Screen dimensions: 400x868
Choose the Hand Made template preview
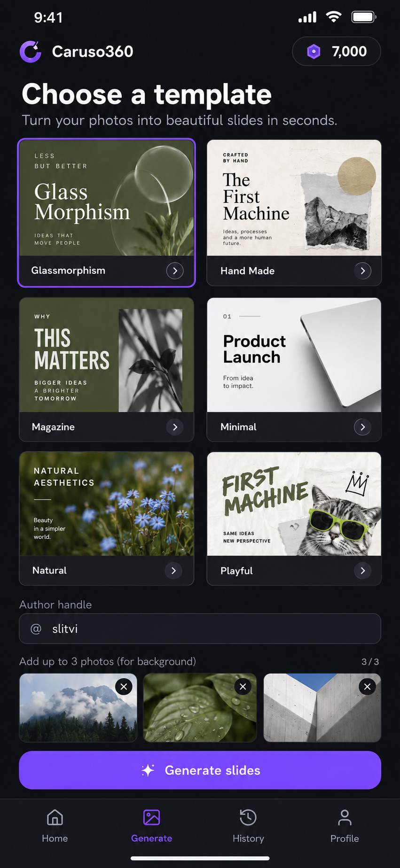click(294, 198)
